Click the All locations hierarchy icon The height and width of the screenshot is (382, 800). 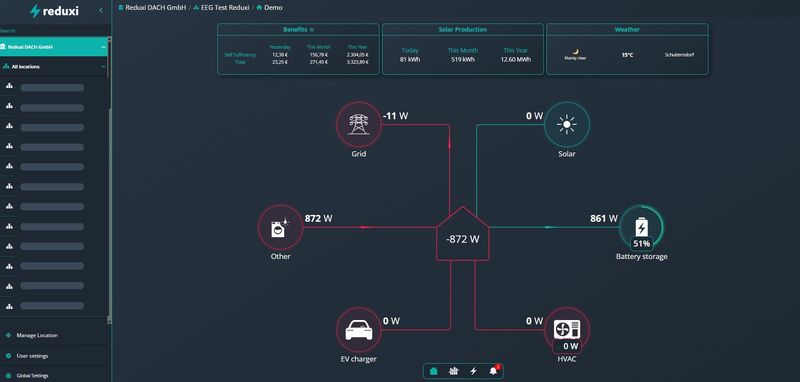pyautogui.click(x=6, y=66)
